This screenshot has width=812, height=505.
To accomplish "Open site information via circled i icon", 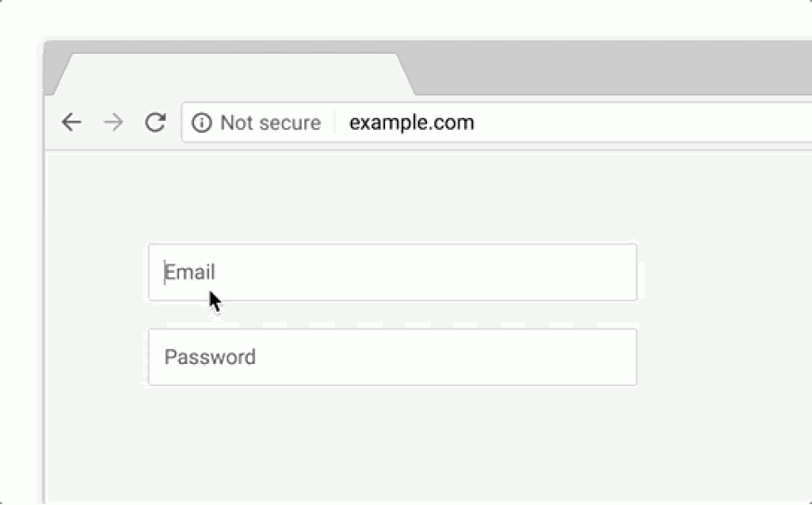I will [x=201, y=123].
